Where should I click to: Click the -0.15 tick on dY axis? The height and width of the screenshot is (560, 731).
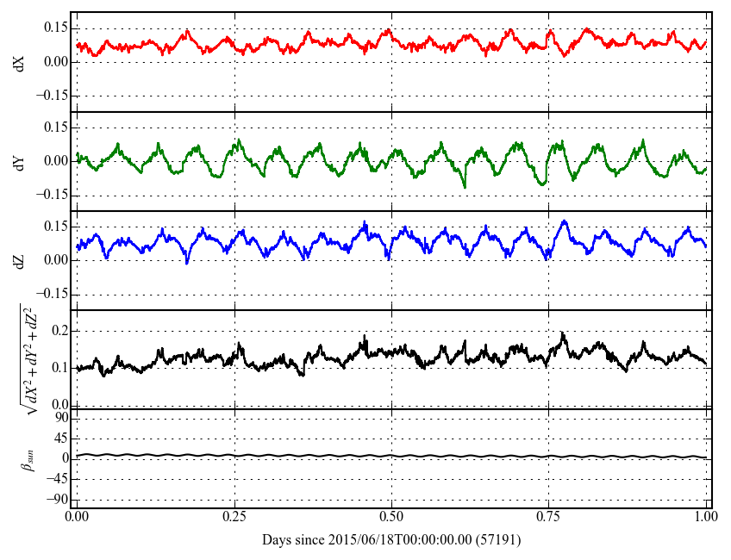coord(53,195)
